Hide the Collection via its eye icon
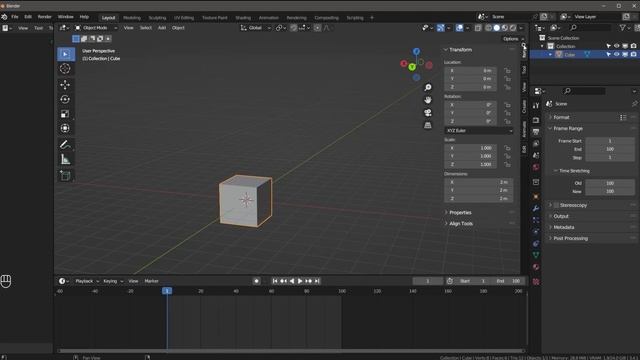This screenshot has height=360, width=640. pos(617,46)
